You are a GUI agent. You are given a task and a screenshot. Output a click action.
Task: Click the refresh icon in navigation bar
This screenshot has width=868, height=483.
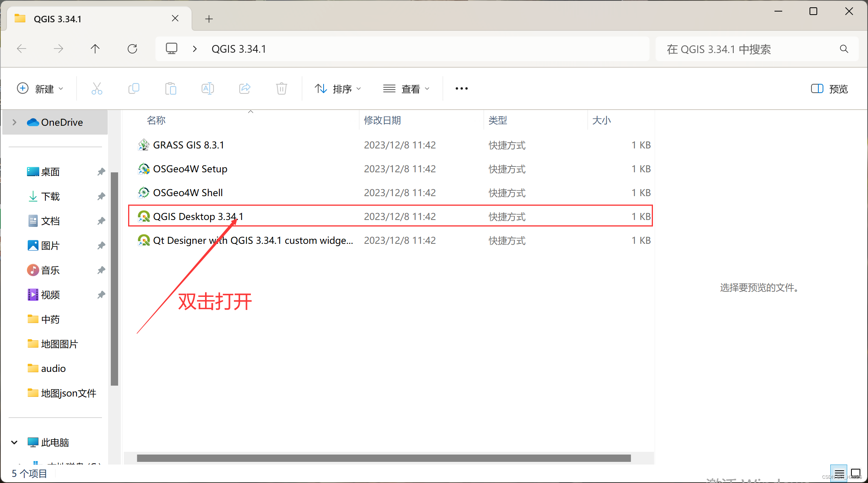coord(132,49)
